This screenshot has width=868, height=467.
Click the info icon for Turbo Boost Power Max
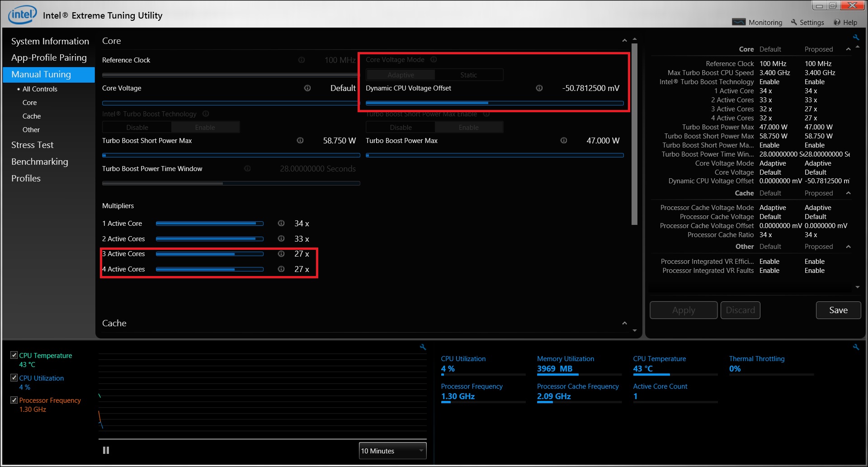[x=564, y=140]
